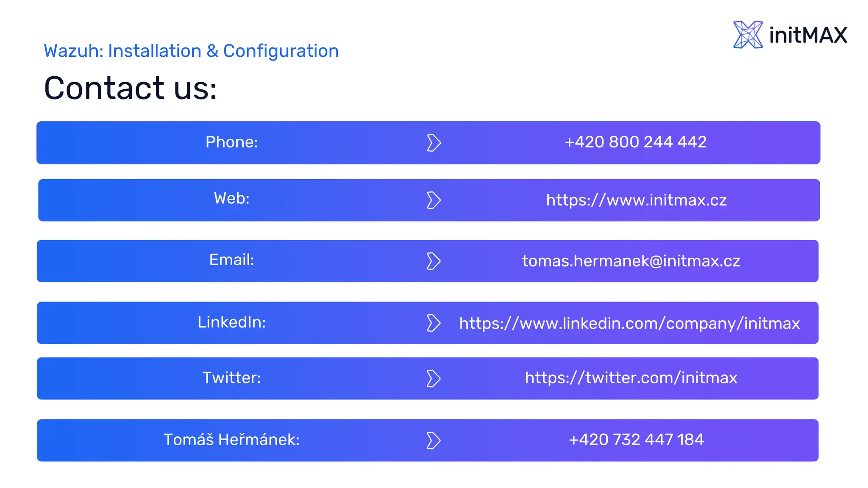Click the initMAX logo icon
This screenshot has height=488, width=868.
point(748,35)
